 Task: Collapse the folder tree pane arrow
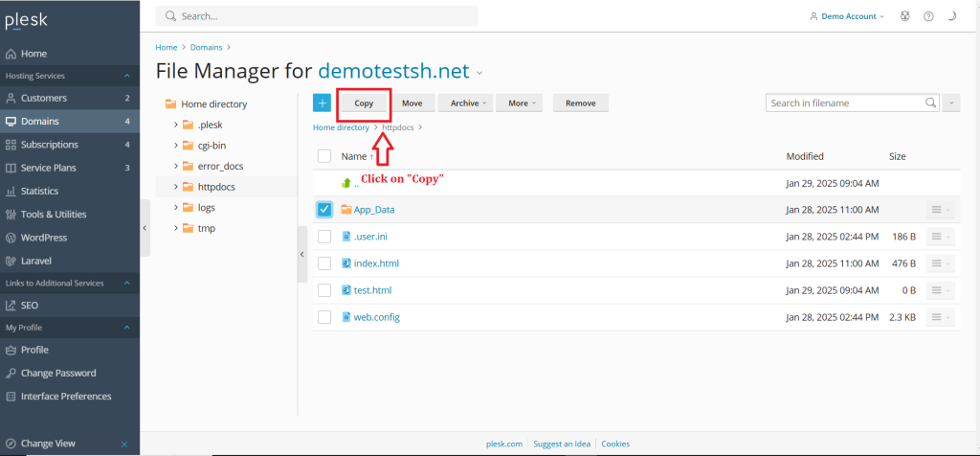coord(302,254)
